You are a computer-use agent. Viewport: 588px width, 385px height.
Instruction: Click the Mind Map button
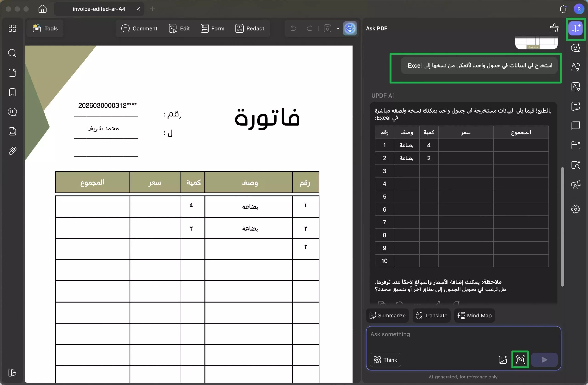pyautogui.click(x=474, y=316)
